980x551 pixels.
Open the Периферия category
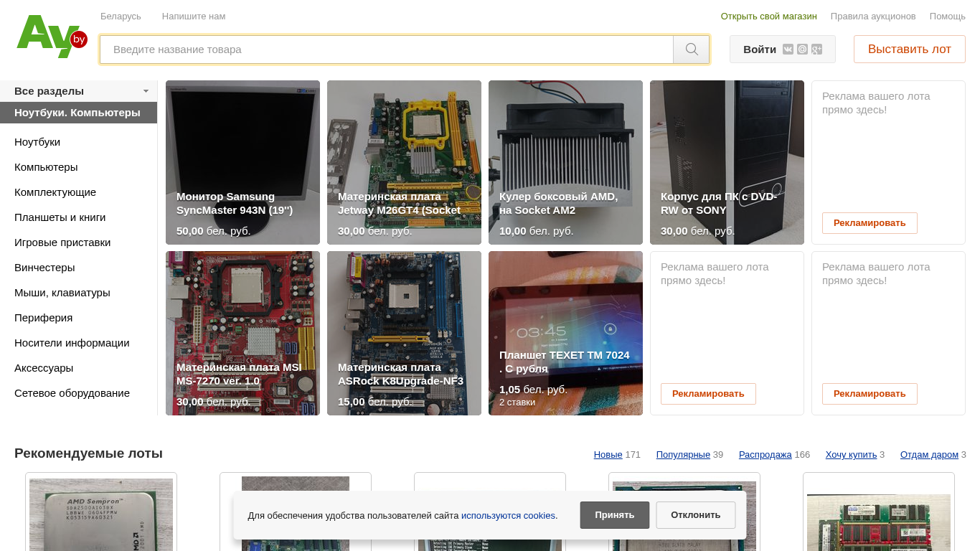tap(43, 318)
